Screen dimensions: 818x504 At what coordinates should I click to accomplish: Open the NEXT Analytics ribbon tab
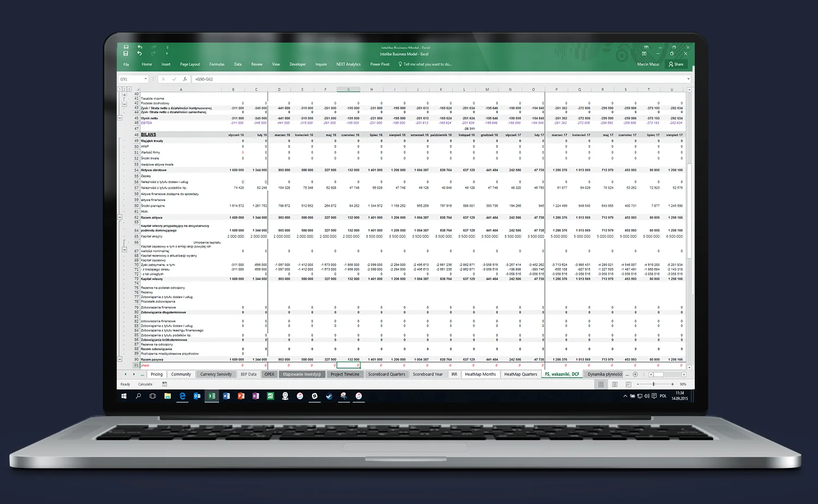click(x=348, y=64)
